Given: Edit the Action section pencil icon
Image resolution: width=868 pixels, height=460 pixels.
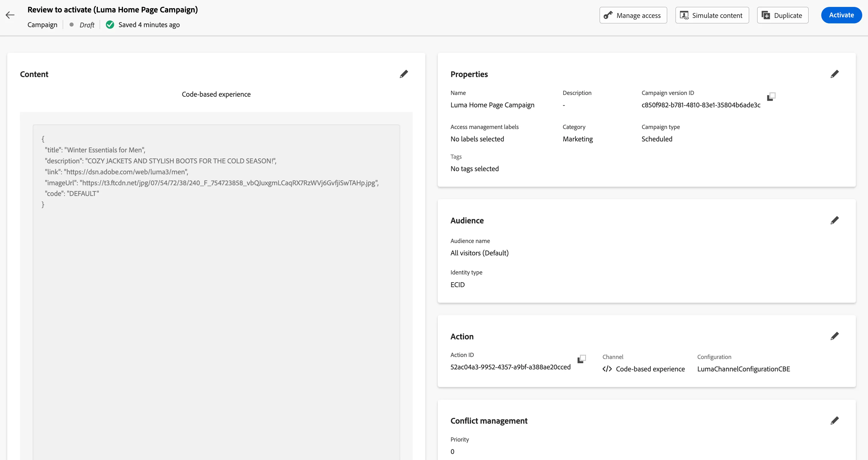Looking at the screenshot, I should [834, 336].
